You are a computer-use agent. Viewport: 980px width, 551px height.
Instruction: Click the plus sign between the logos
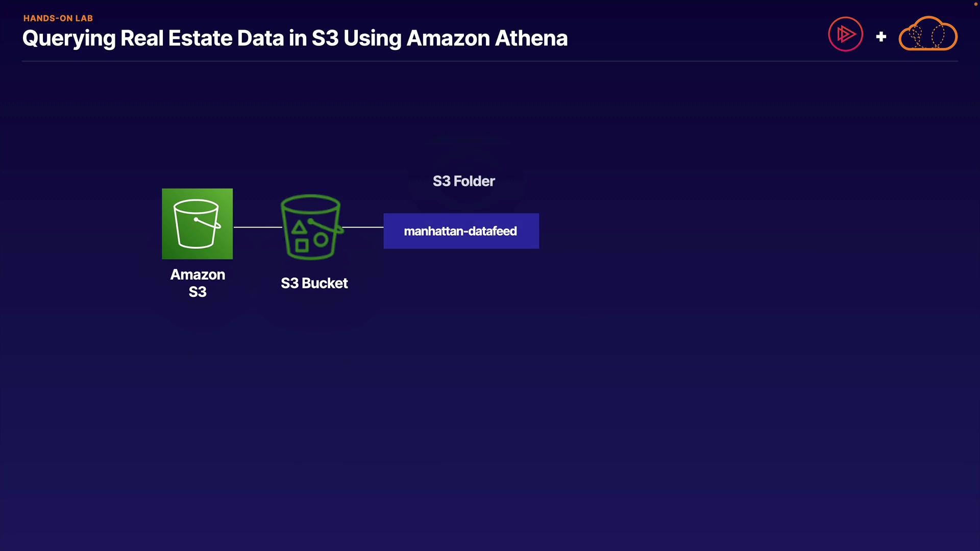881,37
